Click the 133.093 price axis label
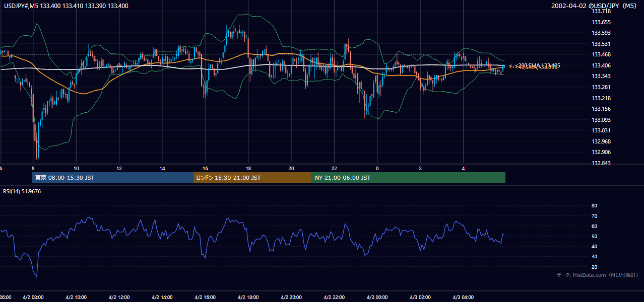Viewport: 644px width, 302px height. tap(601, 119)
